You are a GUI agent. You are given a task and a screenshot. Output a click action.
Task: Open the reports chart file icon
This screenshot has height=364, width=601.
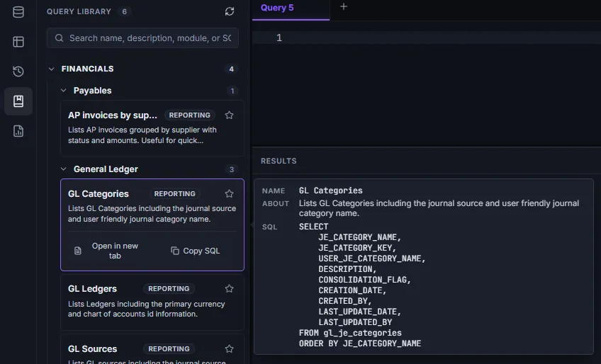(x=18, y=131)
